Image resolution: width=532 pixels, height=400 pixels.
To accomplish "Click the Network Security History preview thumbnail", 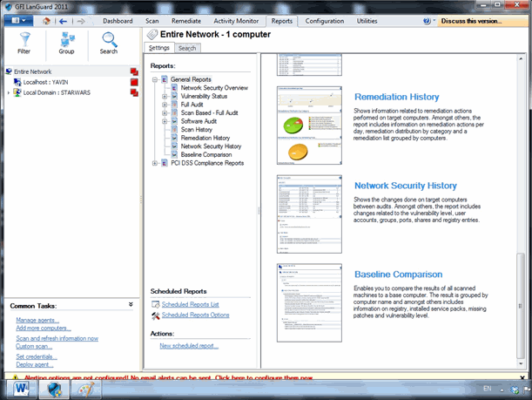I will [309, 214].
